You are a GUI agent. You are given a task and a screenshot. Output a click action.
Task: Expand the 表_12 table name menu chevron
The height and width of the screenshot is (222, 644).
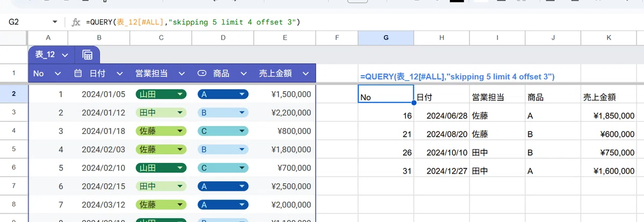[x=65, y=55]
